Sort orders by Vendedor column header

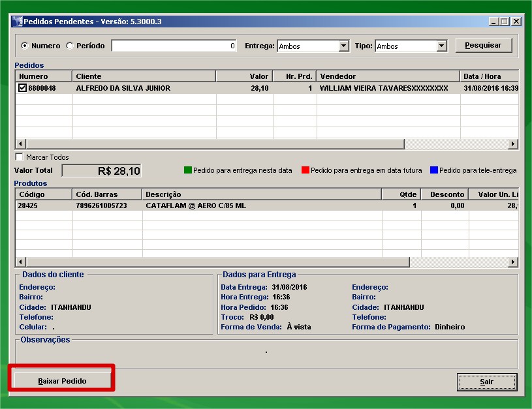coord(388,76)
